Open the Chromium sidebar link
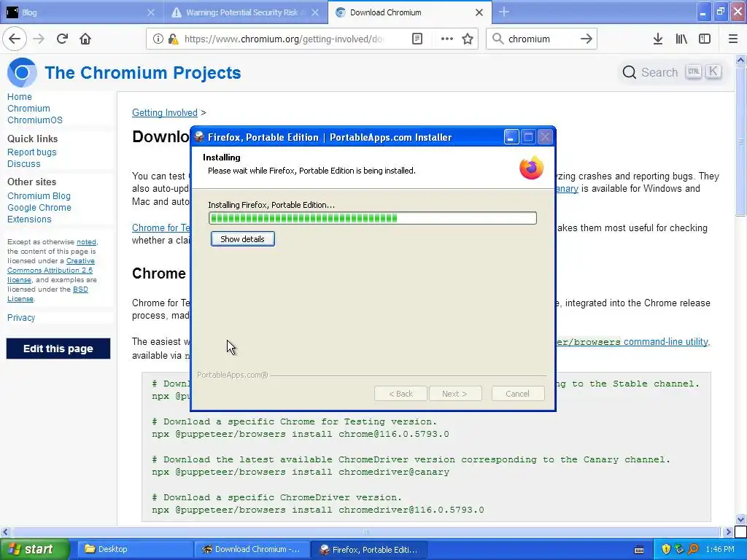The height and width of the screenshot is (560, 747). coord(28,109)
